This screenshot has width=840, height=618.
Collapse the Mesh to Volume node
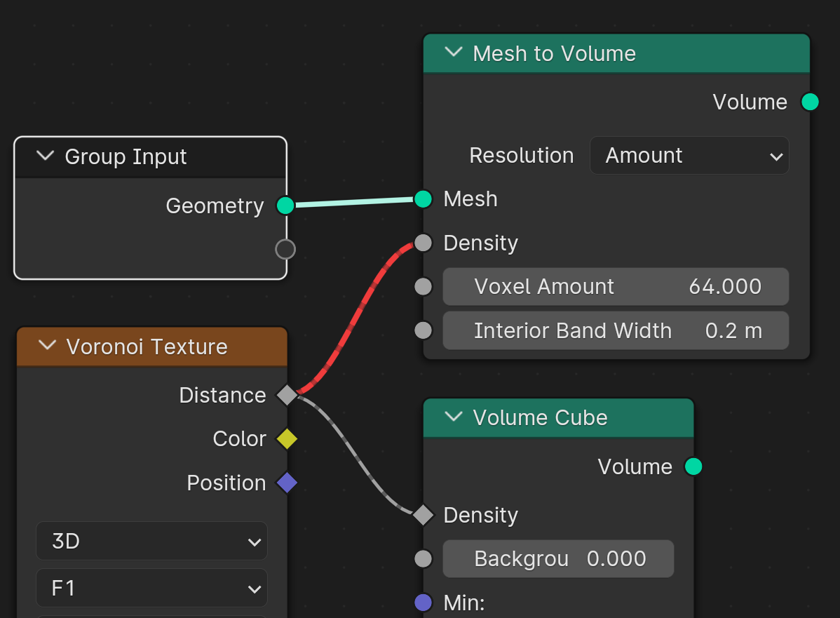pyautogui.click(x=454, y=53)
